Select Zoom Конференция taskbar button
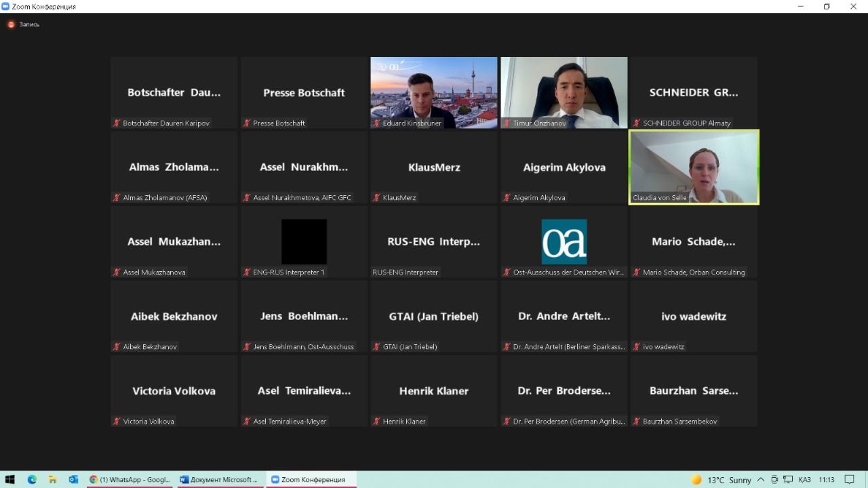The image size is (868, 488). click(x=311, y=479)
